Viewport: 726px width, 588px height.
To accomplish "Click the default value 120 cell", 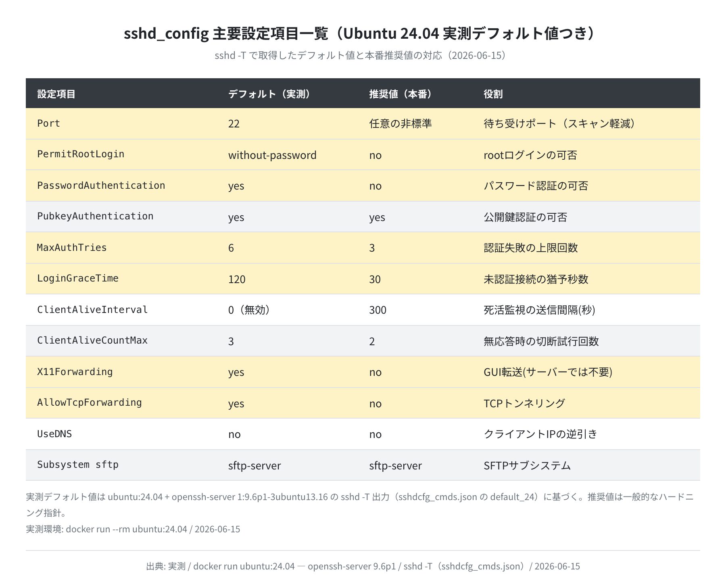I will [237, 279].
